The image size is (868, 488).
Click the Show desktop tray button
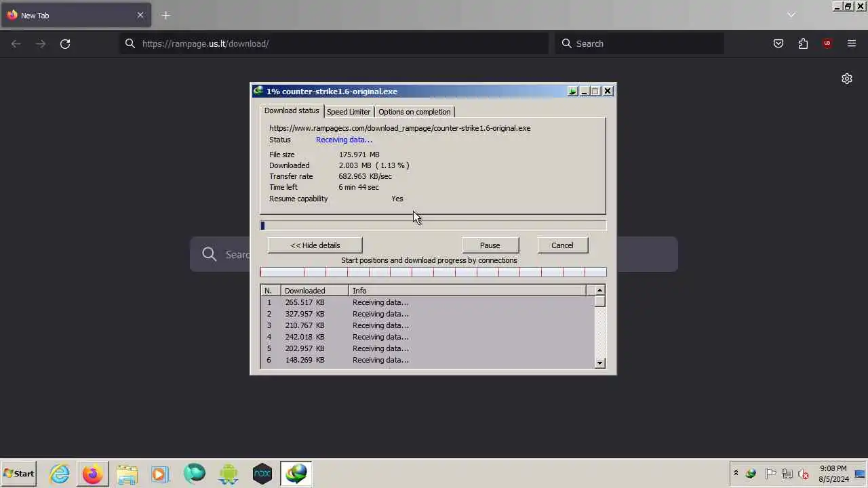861,474
